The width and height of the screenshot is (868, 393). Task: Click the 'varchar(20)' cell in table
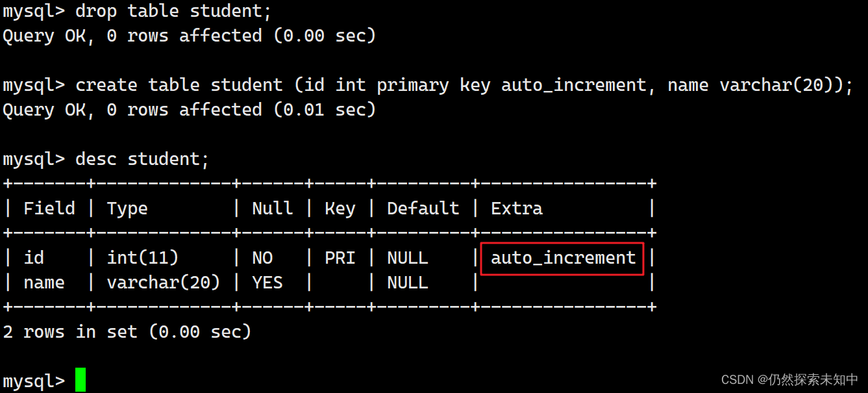pyautogui.click(x=163, y=283)
